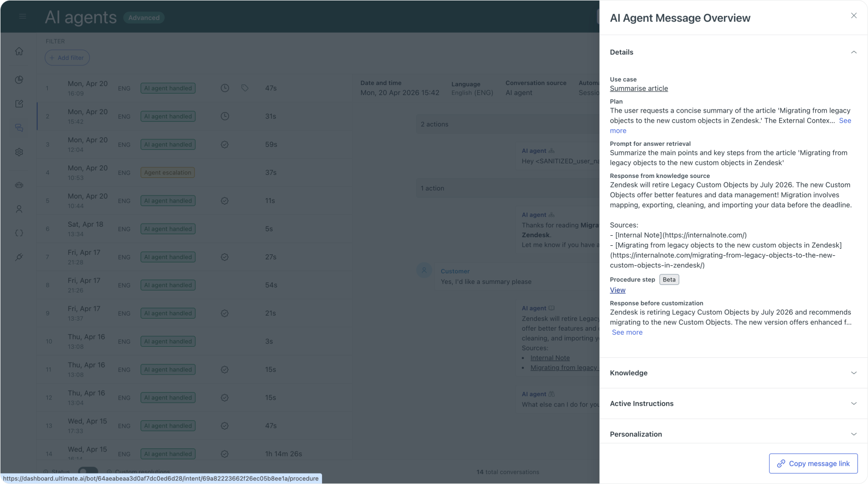Viewport: 868px width, 484px height.
Task: Open the plug integrations sidebar icon
Action: click(x=19, y=257)
